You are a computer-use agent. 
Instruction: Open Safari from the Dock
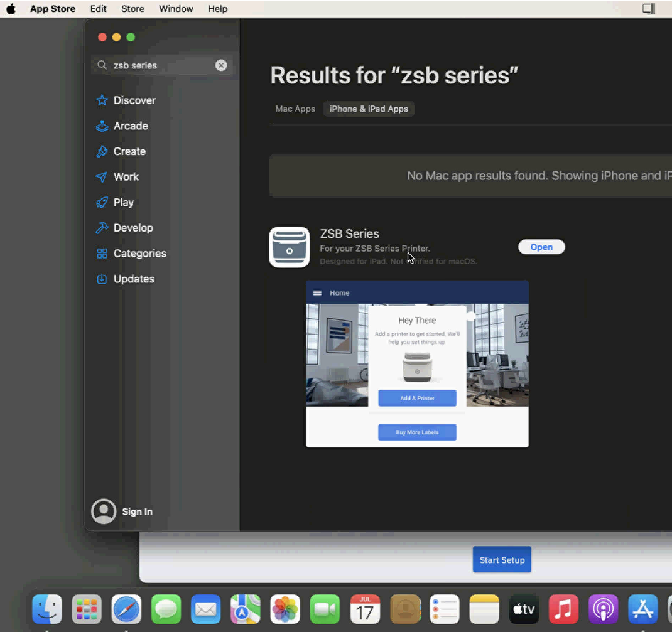coord(126,609)
